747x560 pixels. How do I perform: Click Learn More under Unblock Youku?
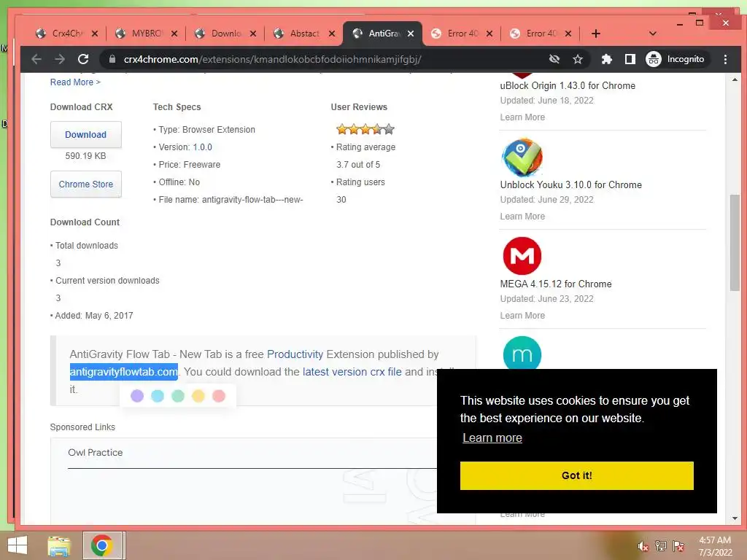coord(522,216)
